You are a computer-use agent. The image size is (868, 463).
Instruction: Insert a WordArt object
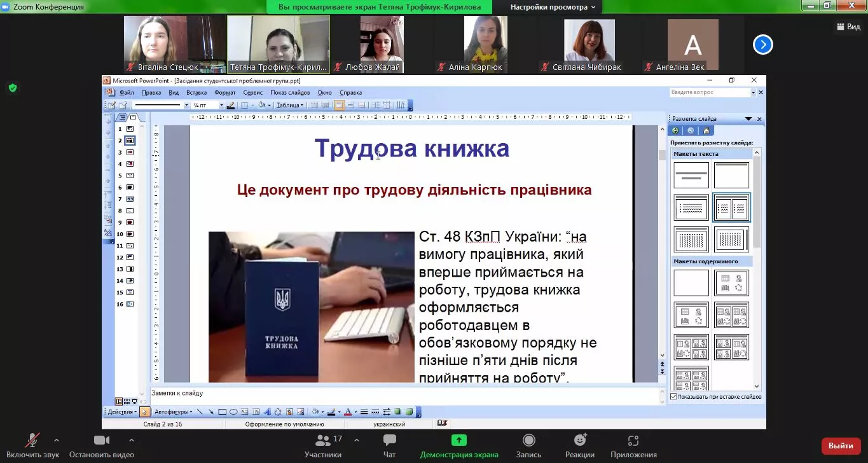(x=269, y=411)
